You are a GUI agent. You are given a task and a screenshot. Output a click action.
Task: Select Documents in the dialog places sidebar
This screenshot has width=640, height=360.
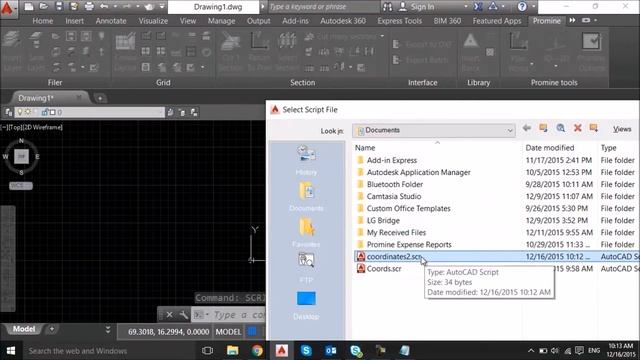pos(306,196)
